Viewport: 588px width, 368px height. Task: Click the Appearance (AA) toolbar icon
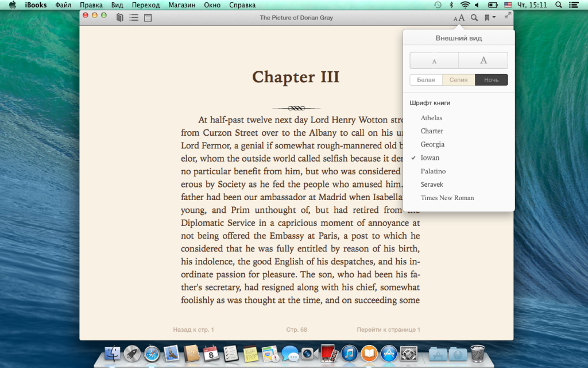coord(459,18)
